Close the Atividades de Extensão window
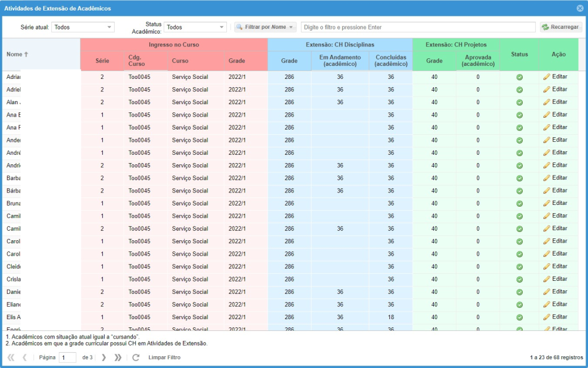The height and width of the screenshot is (368, 588). tap(580, 8)
